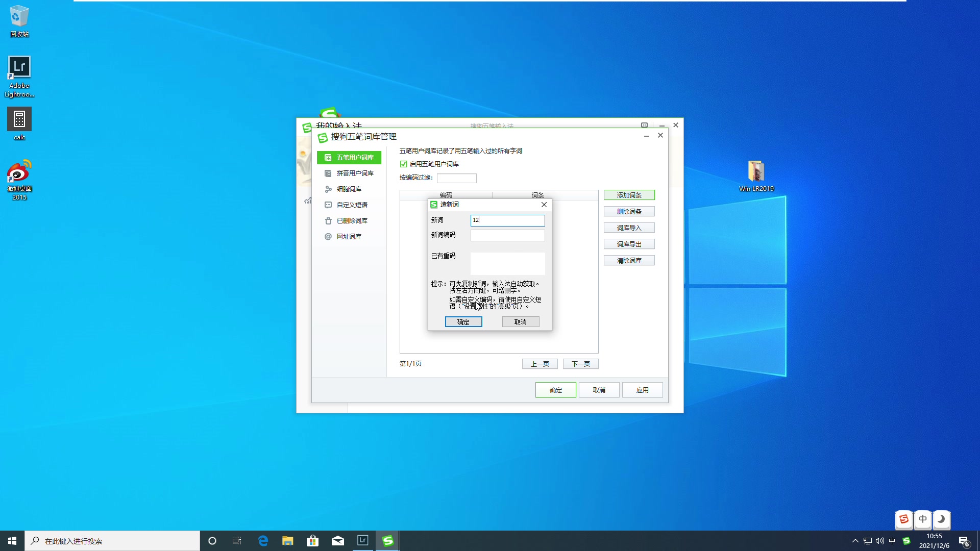
Task: Click 词条 column header
Action: click(538, 195)
